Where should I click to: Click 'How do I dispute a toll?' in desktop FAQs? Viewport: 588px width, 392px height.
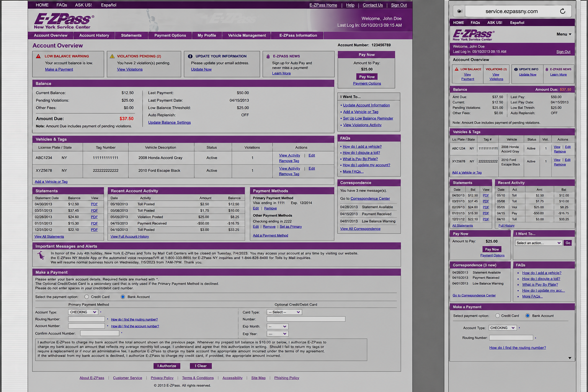361,153
